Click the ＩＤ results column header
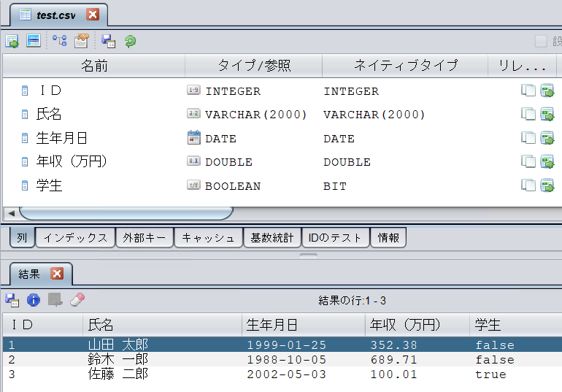This screenshot has width=562, height=392. pos(42,325)
